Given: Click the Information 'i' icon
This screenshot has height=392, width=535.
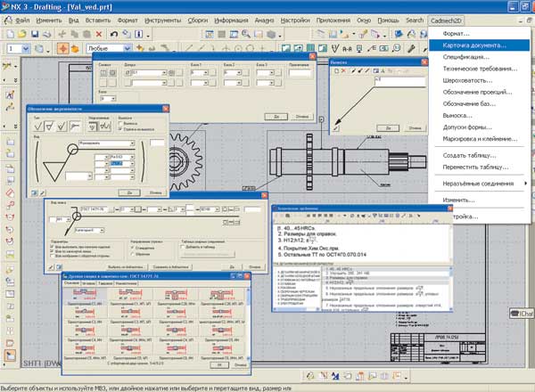Looking at the screenshot, I should click(x=138, y=34).
